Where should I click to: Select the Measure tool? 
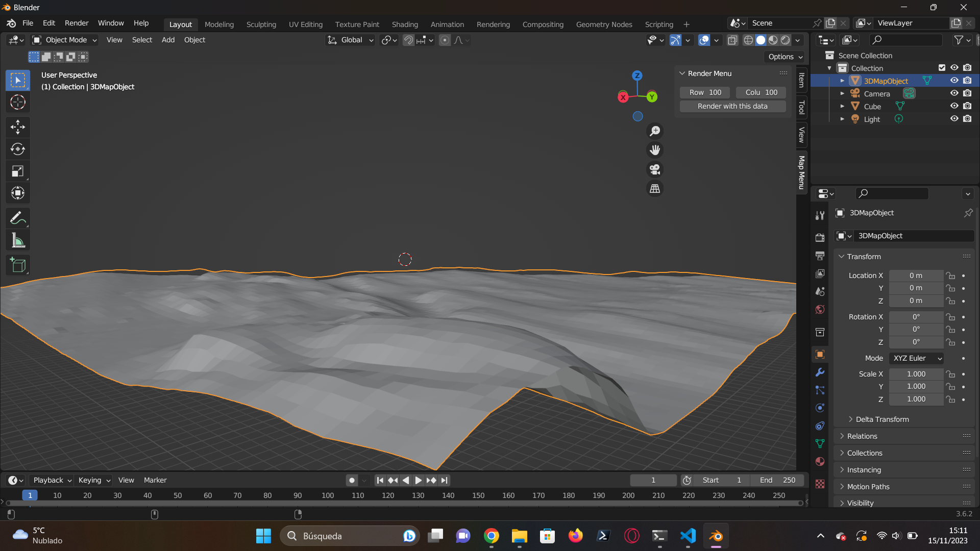pyautogui.click(x=18, y=240)
